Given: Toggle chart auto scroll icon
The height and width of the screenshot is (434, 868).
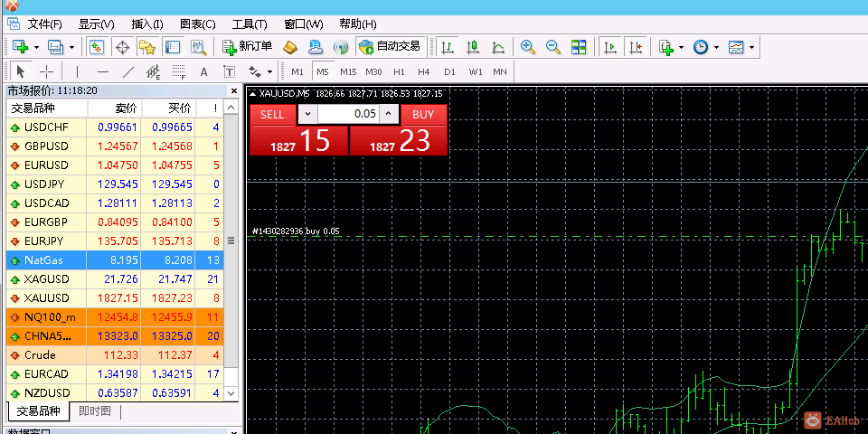Looking at the screenshot, I should click(610, 46).
